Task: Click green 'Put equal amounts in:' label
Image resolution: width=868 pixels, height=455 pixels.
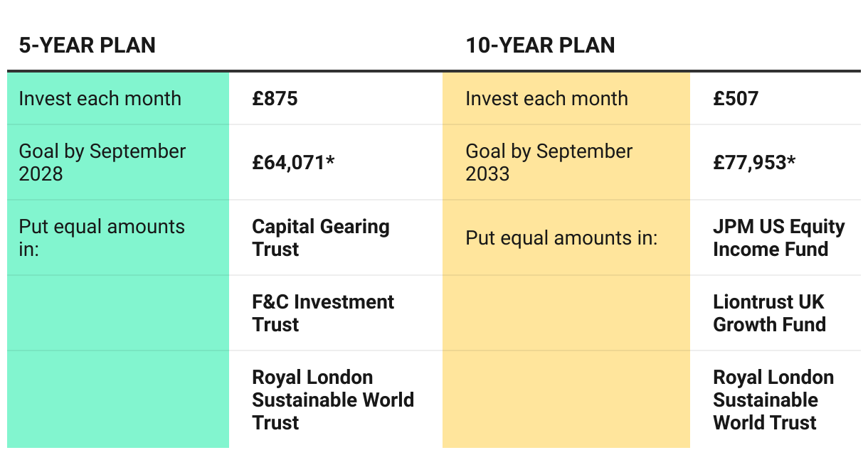Action: [x=102, y=238]
